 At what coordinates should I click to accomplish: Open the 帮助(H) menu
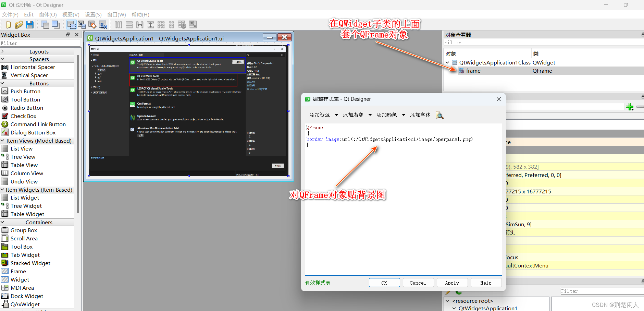tap(140, 14)
